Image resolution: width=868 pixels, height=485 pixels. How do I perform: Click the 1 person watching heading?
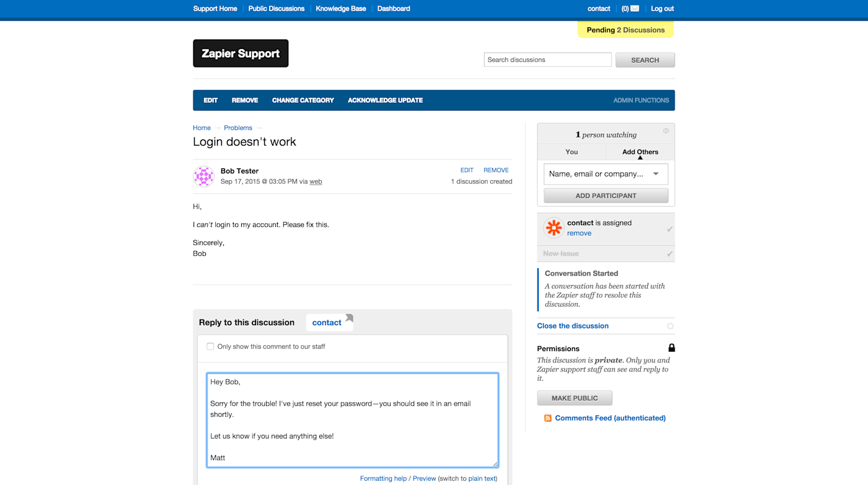606,135
